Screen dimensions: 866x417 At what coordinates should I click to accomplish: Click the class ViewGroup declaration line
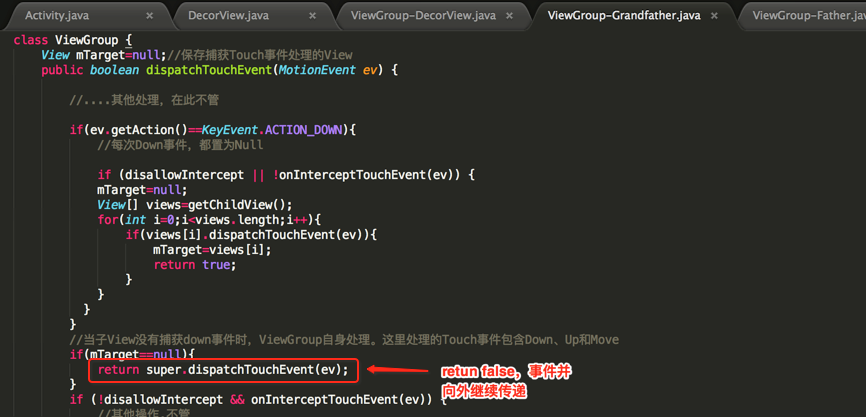[x=73, y=40]
